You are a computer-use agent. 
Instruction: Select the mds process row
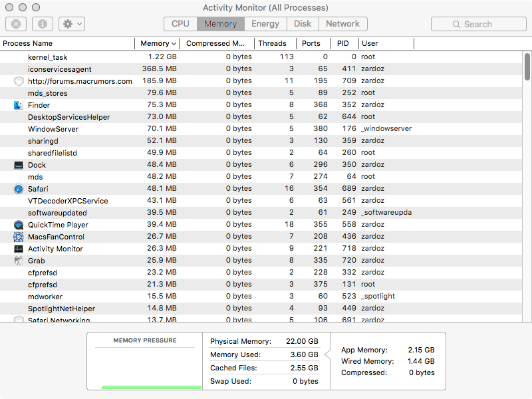pyautogui.click(x=261, y=177)
